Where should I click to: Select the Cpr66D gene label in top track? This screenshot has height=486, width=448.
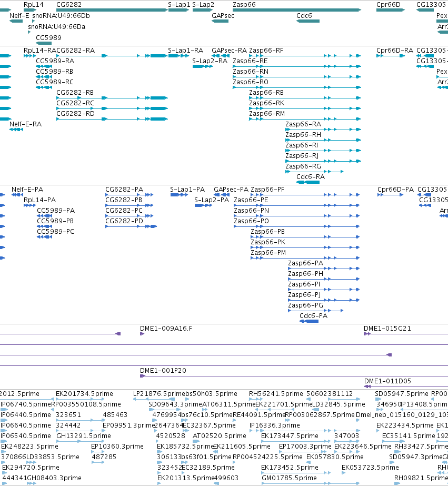click(389, 5)
